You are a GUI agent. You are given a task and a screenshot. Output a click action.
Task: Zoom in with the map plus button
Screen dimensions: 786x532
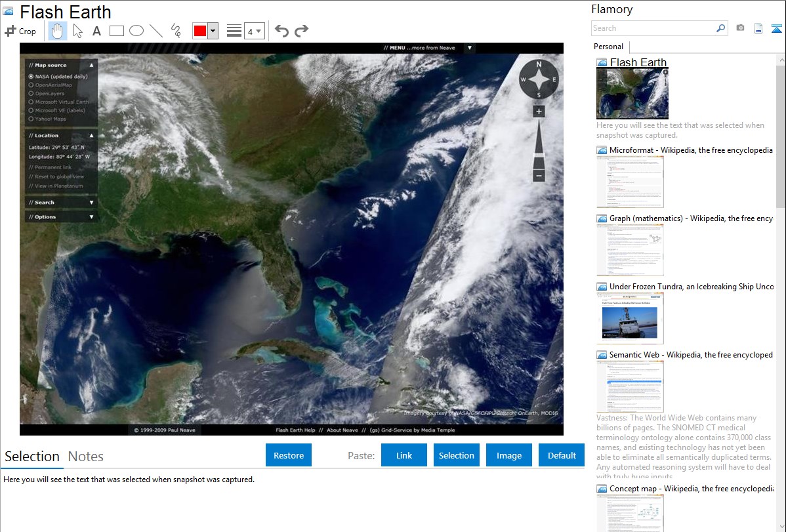[539, 112]
